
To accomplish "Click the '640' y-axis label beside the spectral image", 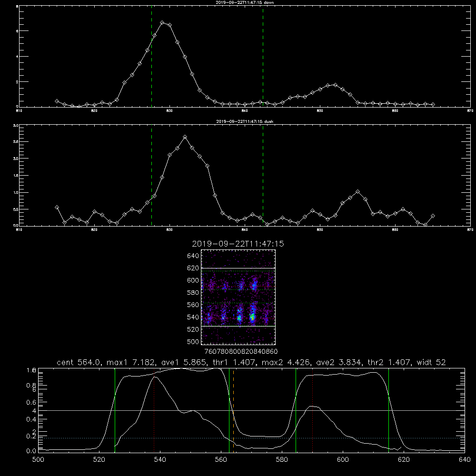I will (193, 256).
